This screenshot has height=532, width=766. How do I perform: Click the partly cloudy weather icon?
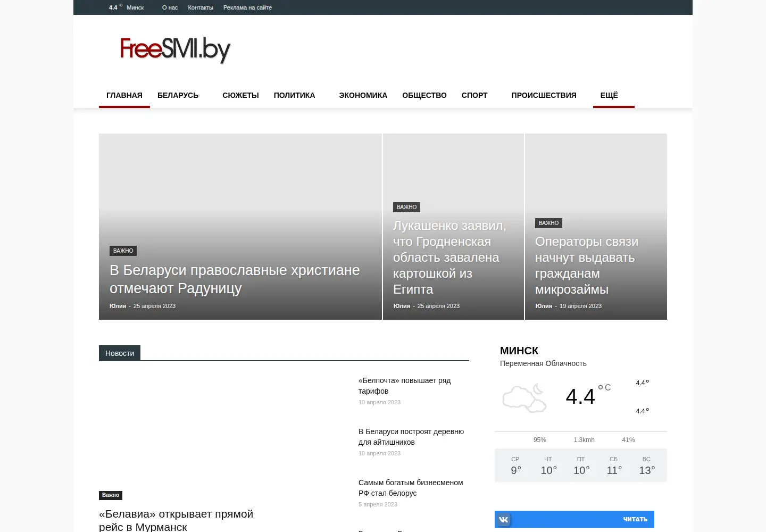[x=524, y=398]
